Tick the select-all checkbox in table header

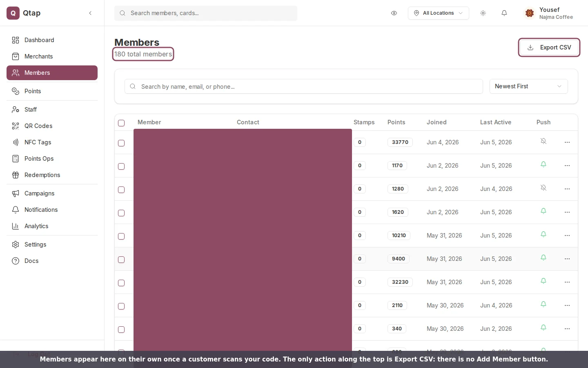pyautogui.click(x=121, y=123)
